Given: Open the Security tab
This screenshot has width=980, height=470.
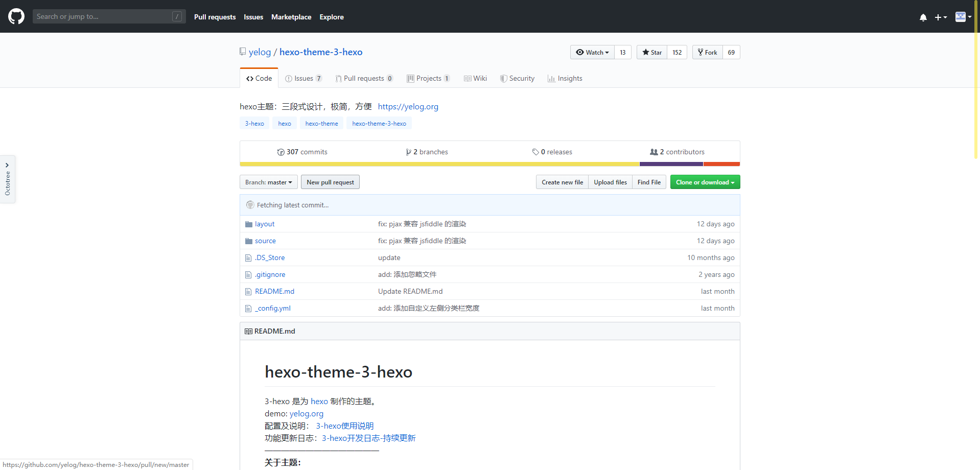Looking at the screenshot, I should (x=517, y=78).
